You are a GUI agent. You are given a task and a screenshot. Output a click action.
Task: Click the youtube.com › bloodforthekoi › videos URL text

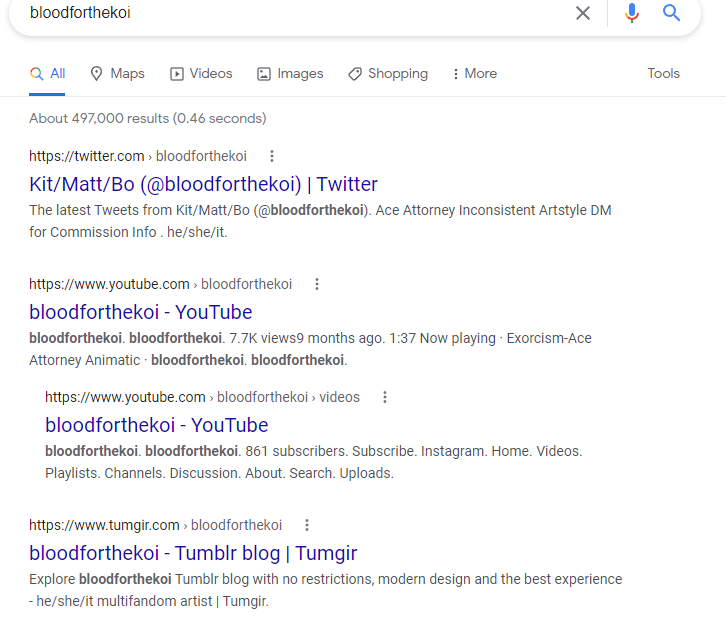[x=202, y=397]
